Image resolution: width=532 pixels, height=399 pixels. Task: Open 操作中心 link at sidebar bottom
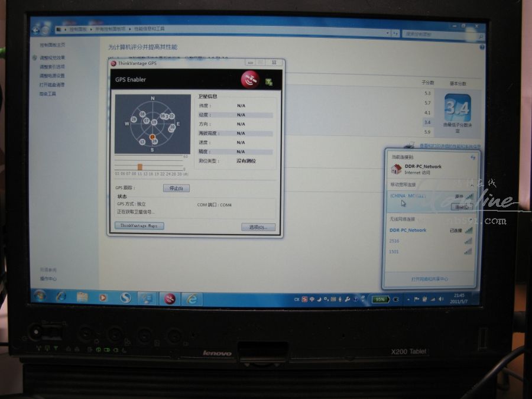(x=48, y=278)
